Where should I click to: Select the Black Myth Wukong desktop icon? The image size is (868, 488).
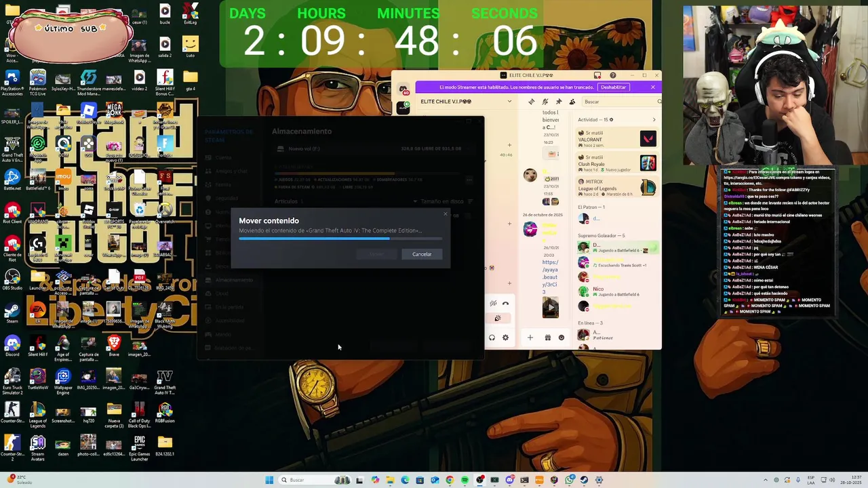point(165,315)
